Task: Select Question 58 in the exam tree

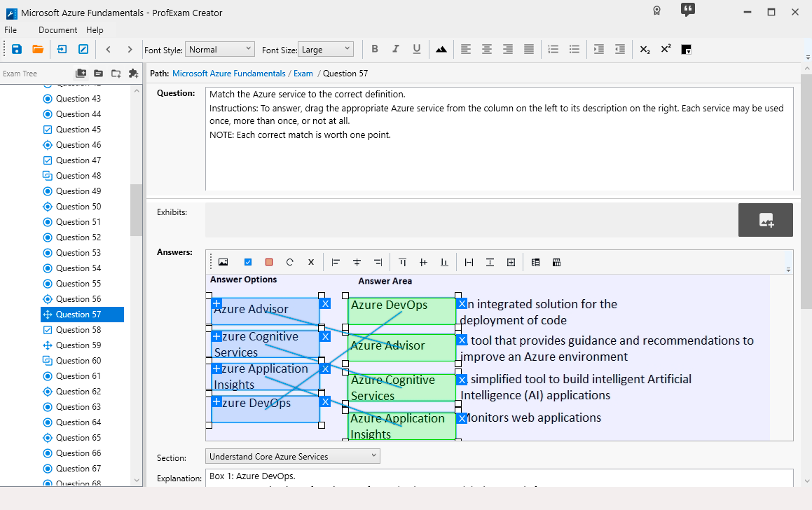Action: pos(78,330)
